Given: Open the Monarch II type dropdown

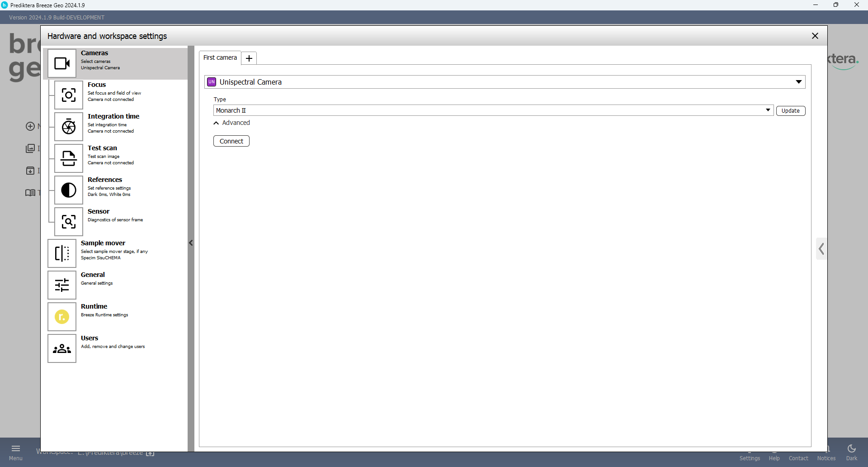Looking at the screenshot, I should tap(768, 110).
